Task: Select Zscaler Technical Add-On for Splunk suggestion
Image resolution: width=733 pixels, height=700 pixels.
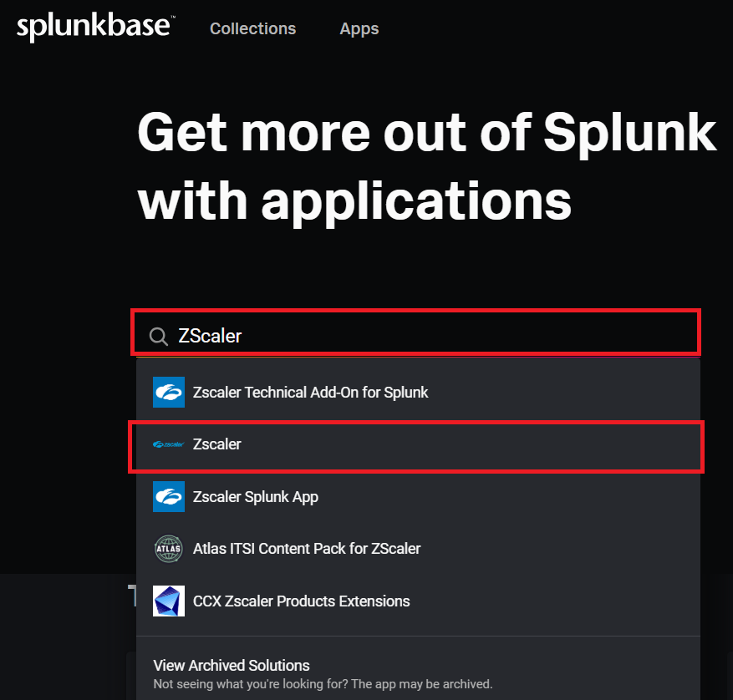Action: [x=310, y=392]
